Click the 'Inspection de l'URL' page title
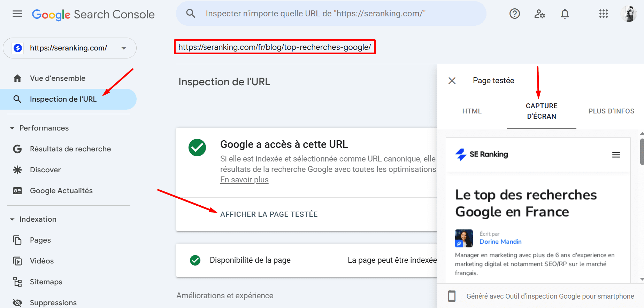 pyautogui.click(x=224, y=82)
